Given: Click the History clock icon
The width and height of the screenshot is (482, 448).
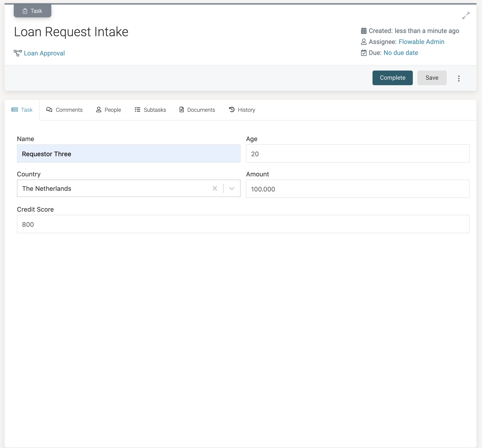Looking at the screenshot, I should point(232,109).
